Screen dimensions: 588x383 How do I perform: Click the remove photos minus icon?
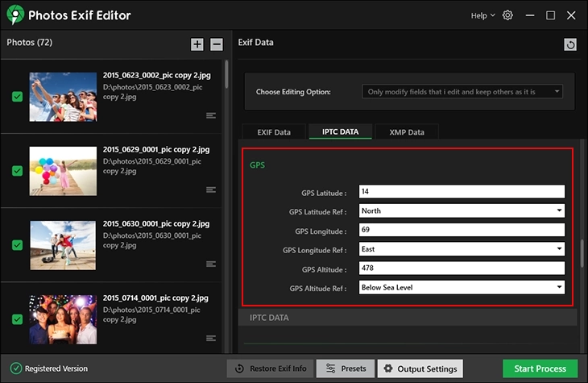tap(217, 44)
